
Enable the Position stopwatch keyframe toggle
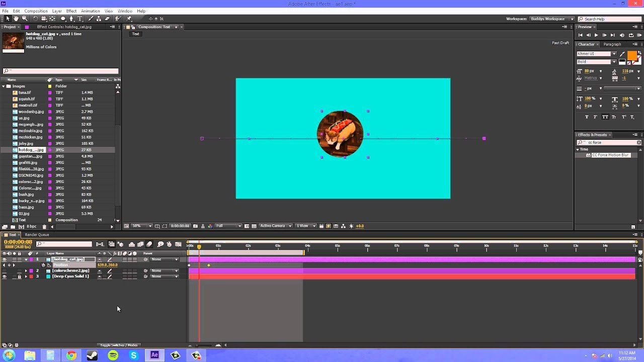point(43,265)
